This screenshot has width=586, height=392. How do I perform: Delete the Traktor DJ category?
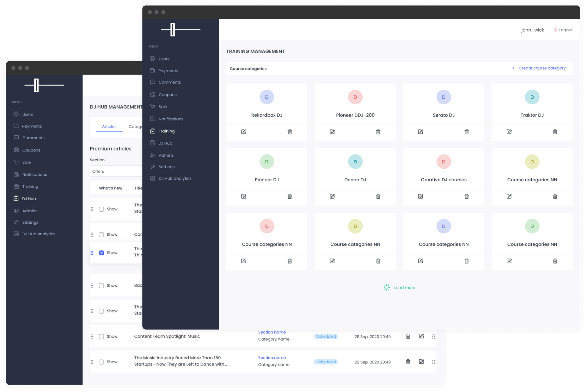click(x=555, y=132)
